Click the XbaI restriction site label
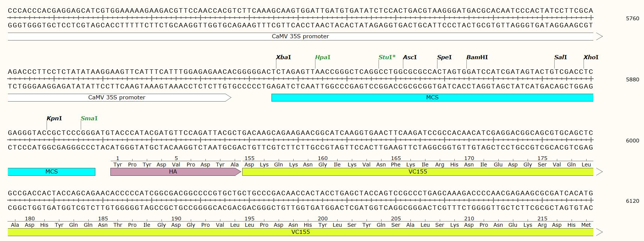 pyautogui.click(x=283, y=57)
